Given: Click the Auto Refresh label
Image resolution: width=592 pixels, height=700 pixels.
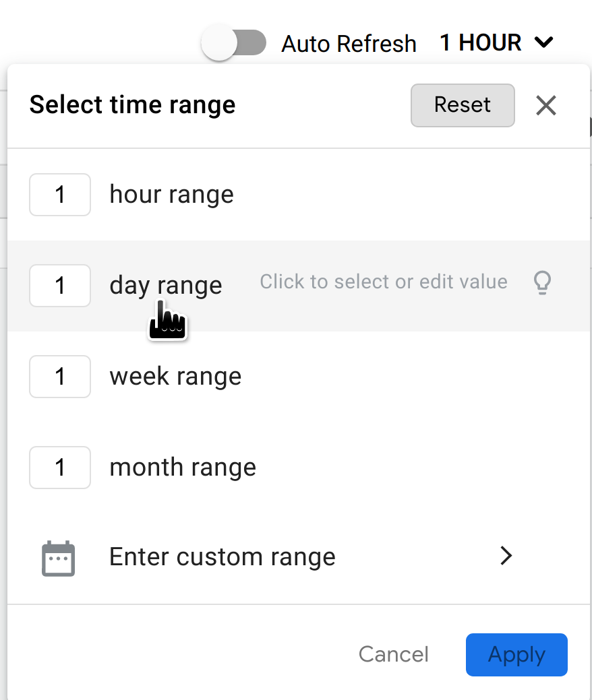Looking at the screenshot, I should pyautogui.click(x=349, y=42).
